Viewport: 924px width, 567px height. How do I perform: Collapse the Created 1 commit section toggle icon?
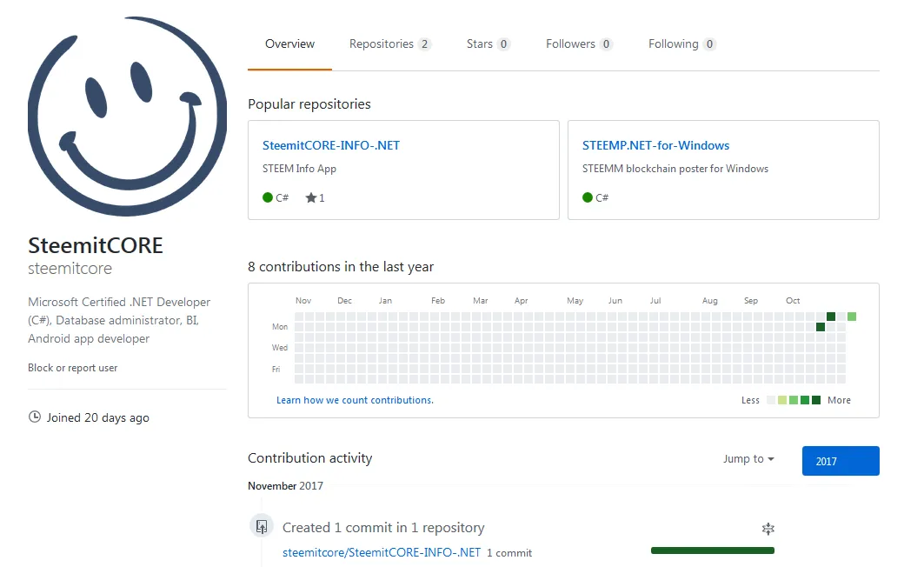click(768, 529)
